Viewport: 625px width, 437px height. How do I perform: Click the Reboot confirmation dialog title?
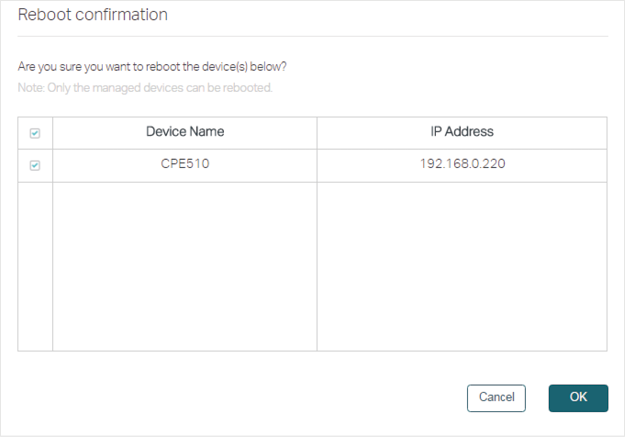93,15
